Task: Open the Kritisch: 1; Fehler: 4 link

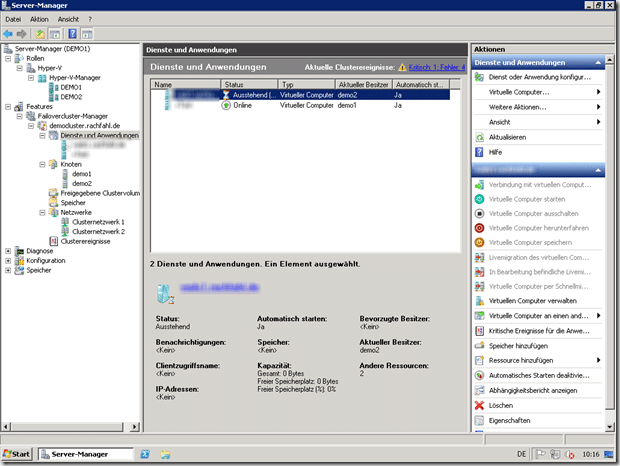Action: pyautogui.click(x=437, y=67)
